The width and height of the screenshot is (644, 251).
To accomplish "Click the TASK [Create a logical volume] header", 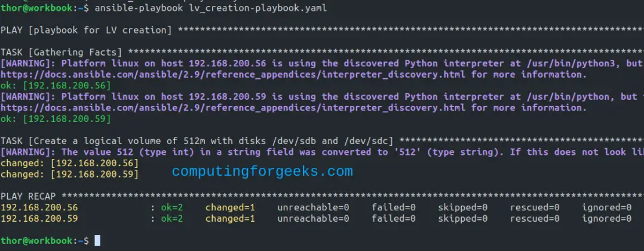I will pyautogui.click(x=197, y=141).
